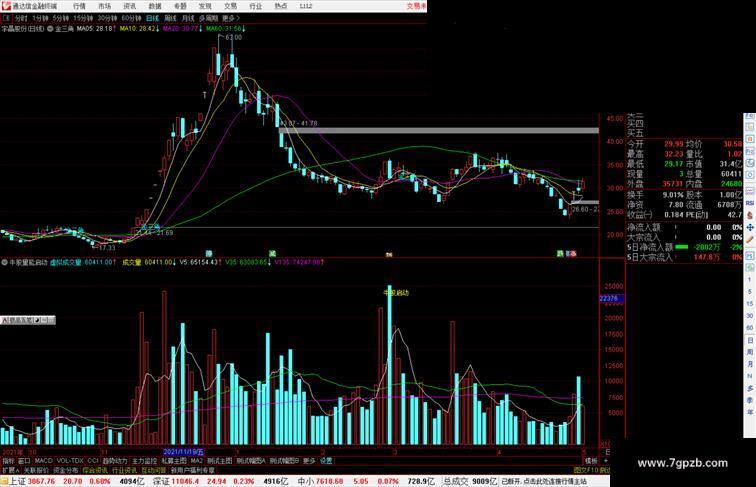Open the 指标 indicator button
This screenshot has height=487, width=756.
(x=9, y=461)
